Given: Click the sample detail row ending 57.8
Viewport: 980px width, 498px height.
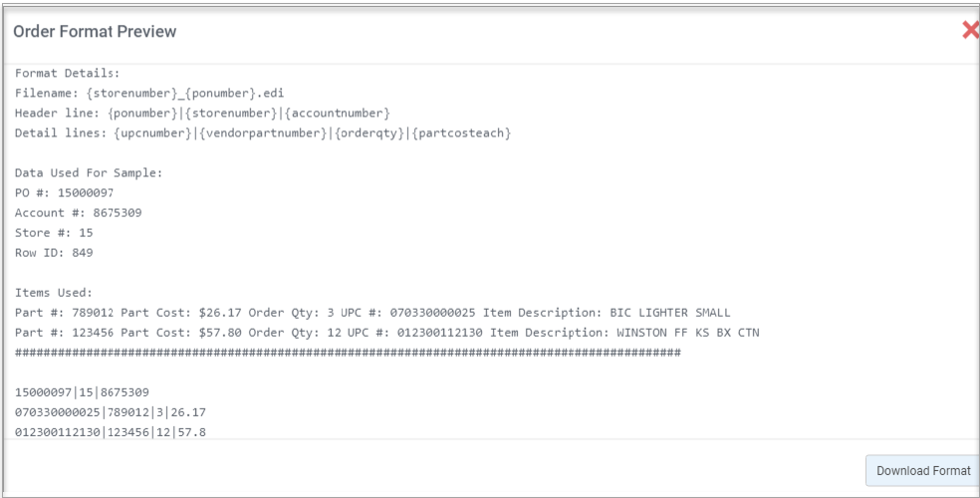Looking at the screenshot, I should coord(111,432).
